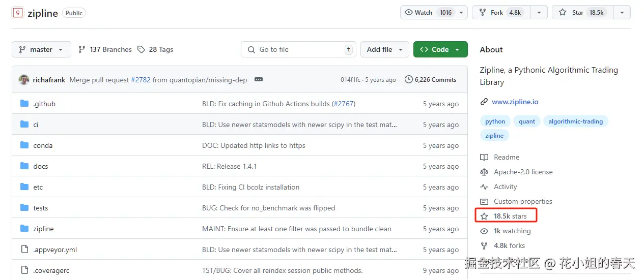644x279 pixels.
Task: View the 6,226 Commits history
Action: point(430,80)
